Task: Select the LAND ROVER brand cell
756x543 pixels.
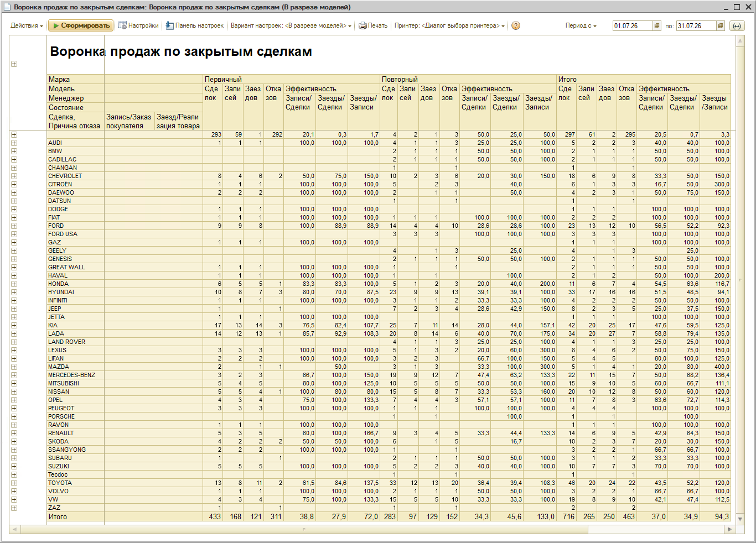Action: point(75,342)
